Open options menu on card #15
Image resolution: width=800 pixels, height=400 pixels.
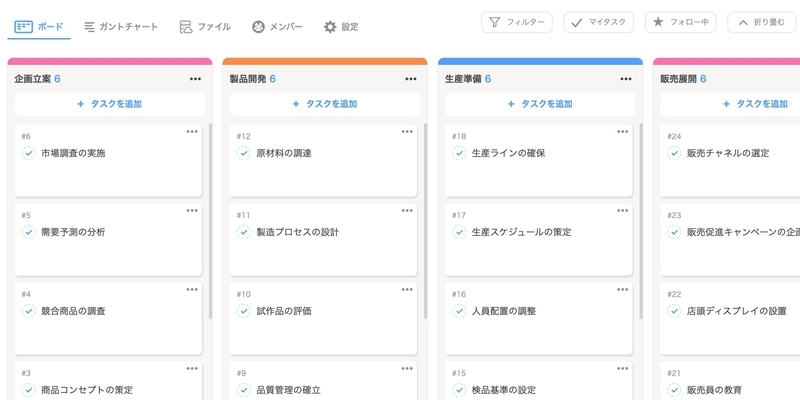click(x=622, y=369)
